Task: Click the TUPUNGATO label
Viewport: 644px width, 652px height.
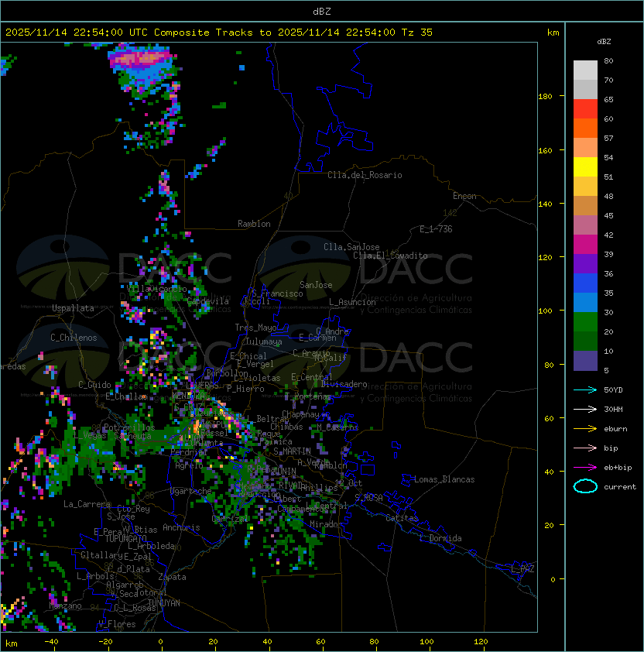Action: pyautogui.click(x=125, y=538)
